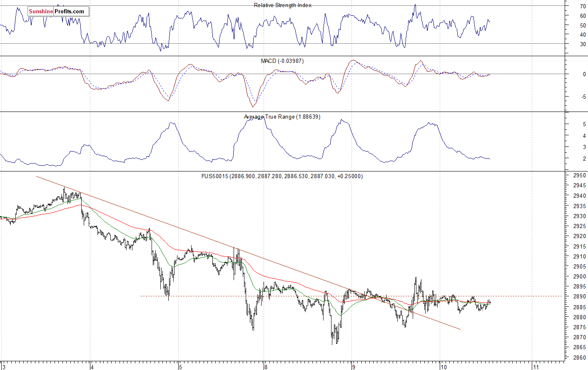Click RSI axis value 50
The image size is (588, 370).
pyautogui.click(x=583, y=25)
